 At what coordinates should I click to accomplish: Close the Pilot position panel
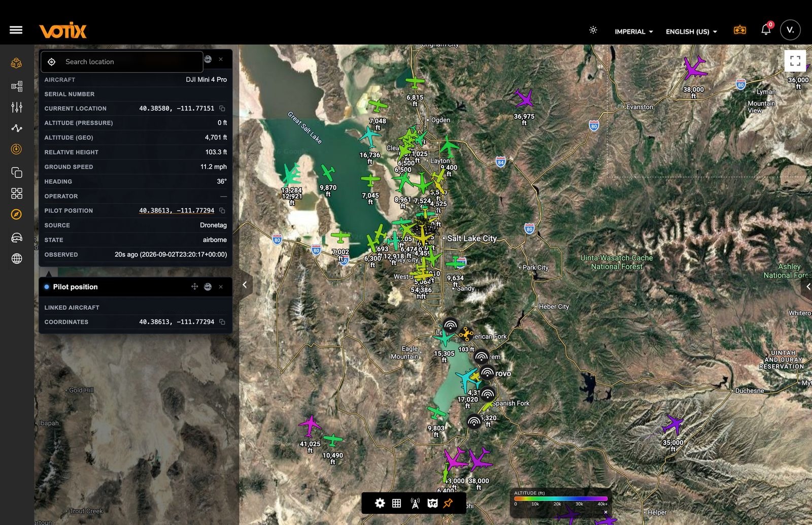[x=221, y=287]
